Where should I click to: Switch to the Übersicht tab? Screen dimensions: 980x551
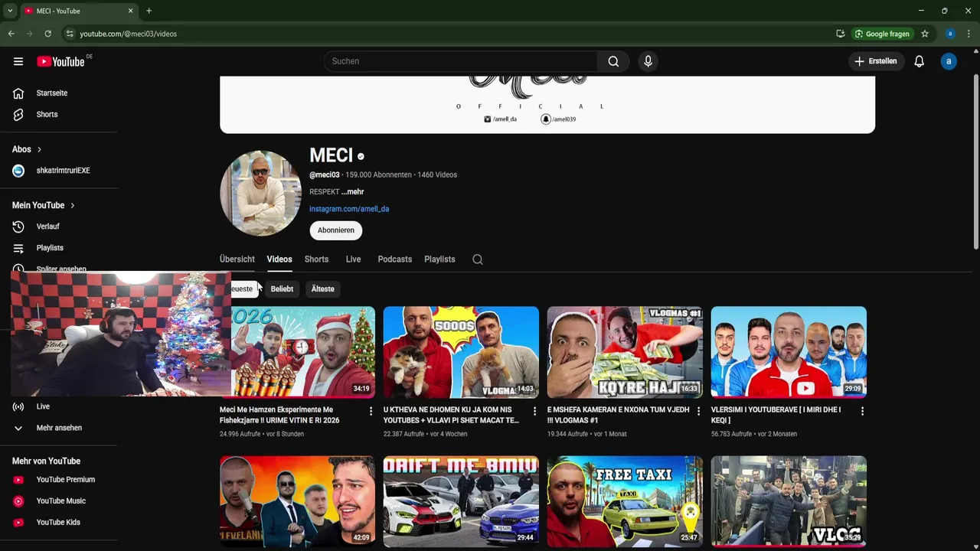point(237,259)
